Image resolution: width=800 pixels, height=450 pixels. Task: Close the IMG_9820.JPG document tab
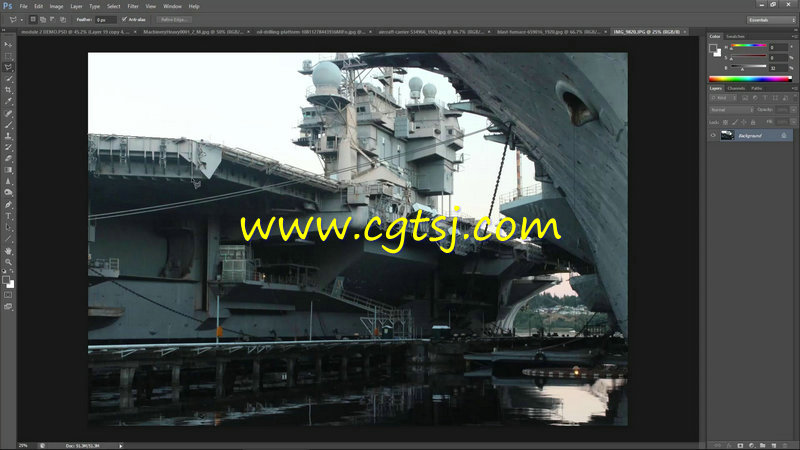(685, 32)
